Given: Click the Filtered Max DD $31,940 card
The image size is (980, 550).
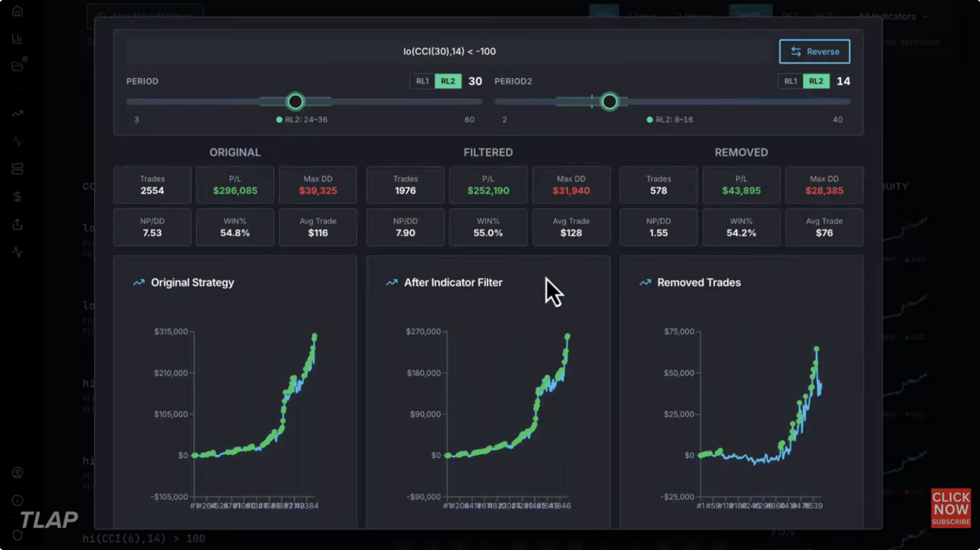Looking at the screenshot, I should [571, 185].
